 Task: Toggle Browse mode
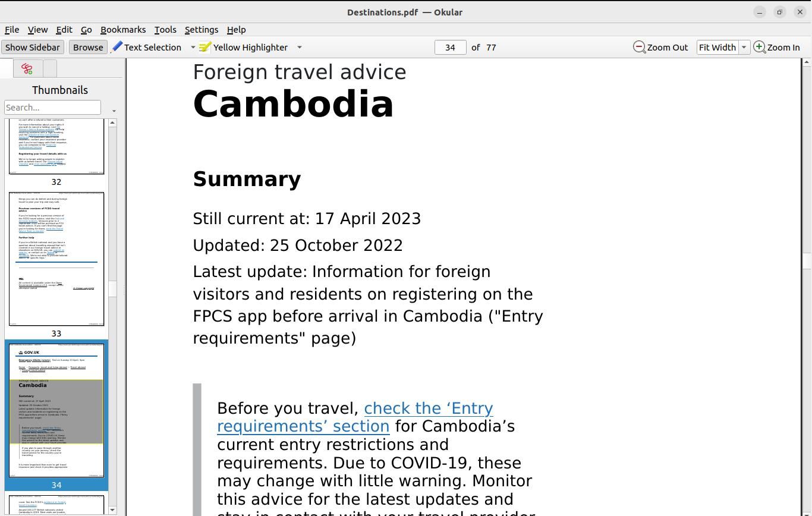click(88, 48)
